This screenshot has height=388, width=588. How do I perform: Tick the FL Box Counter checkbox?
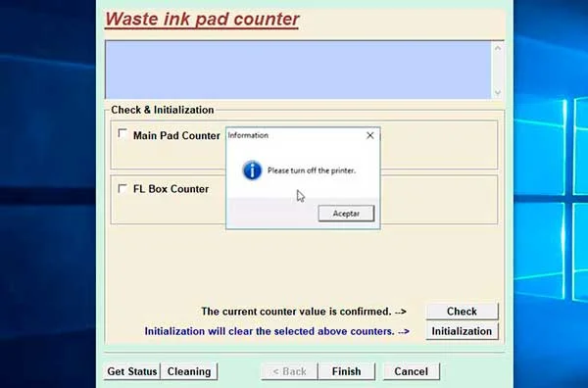[122, 188]
